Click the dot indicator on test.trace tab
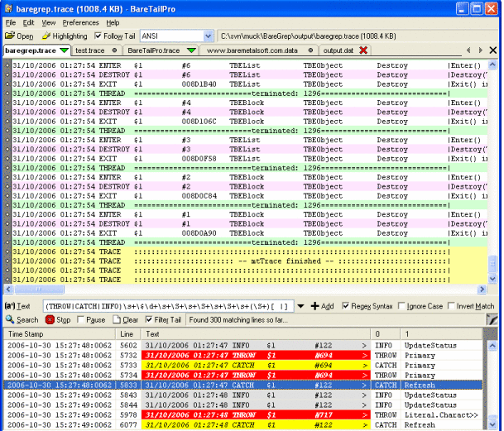The image size is (504, 431). coord(114,50)
